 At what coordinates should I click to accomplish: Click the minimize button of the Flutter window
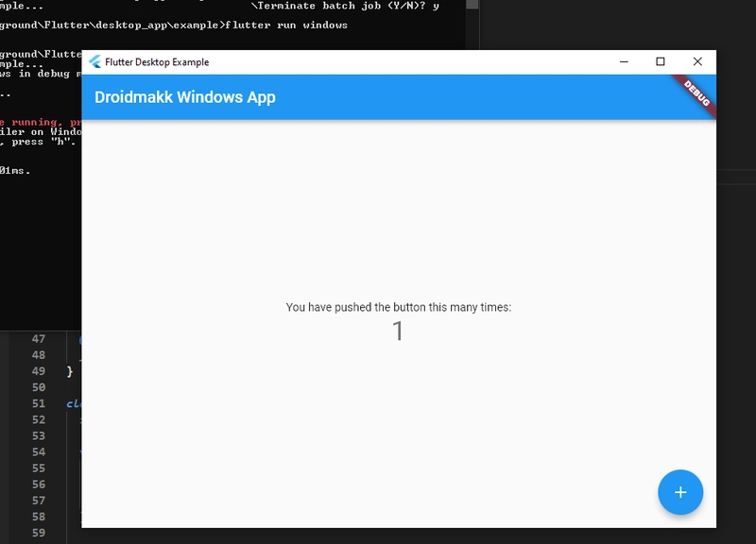(x=622, y=59)
